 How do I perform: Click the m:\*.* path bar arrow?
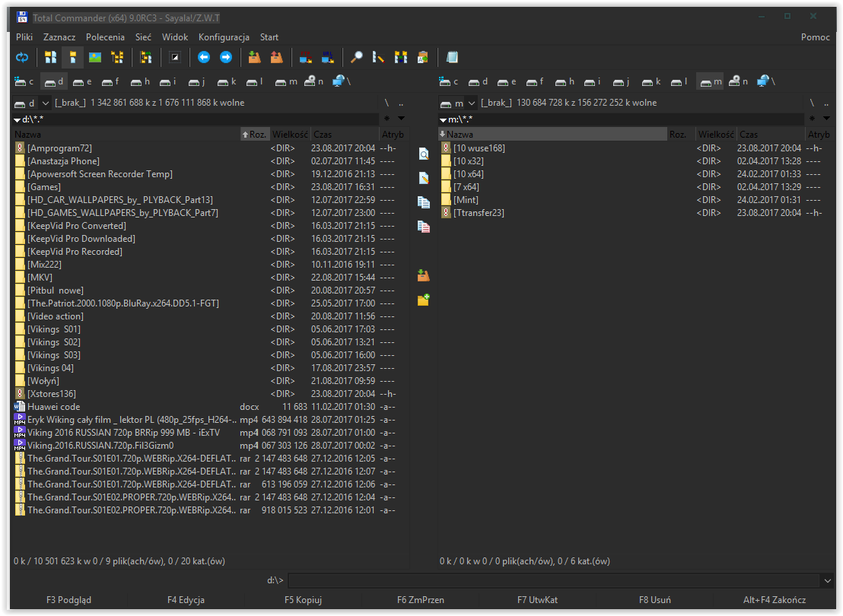pos(443,119)
